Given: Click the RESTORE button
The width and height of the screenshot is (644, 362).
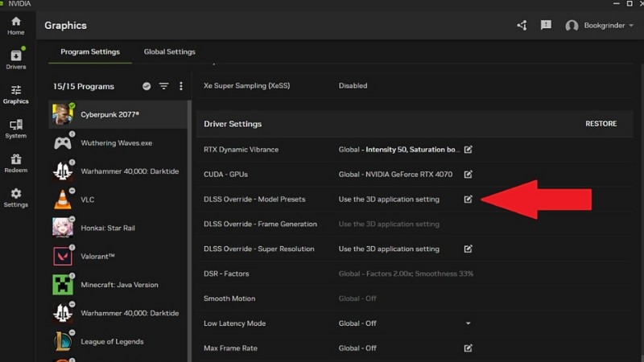Looking at the screenshot, I should coord(601,124).
